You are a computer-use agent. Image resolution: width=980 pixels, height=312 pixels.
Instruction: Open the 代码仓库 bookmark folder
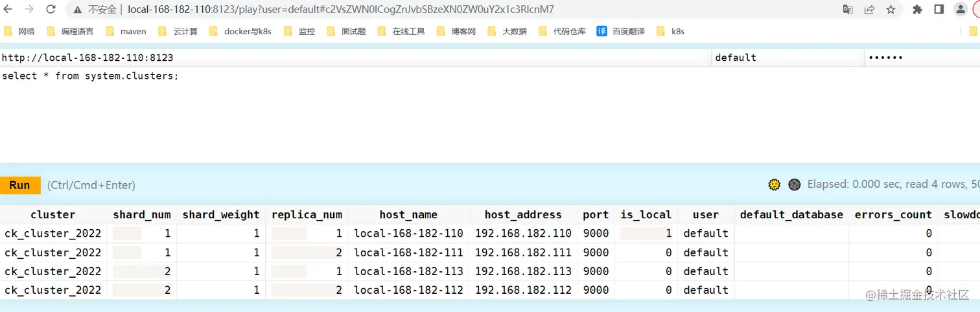coord(562,31)
